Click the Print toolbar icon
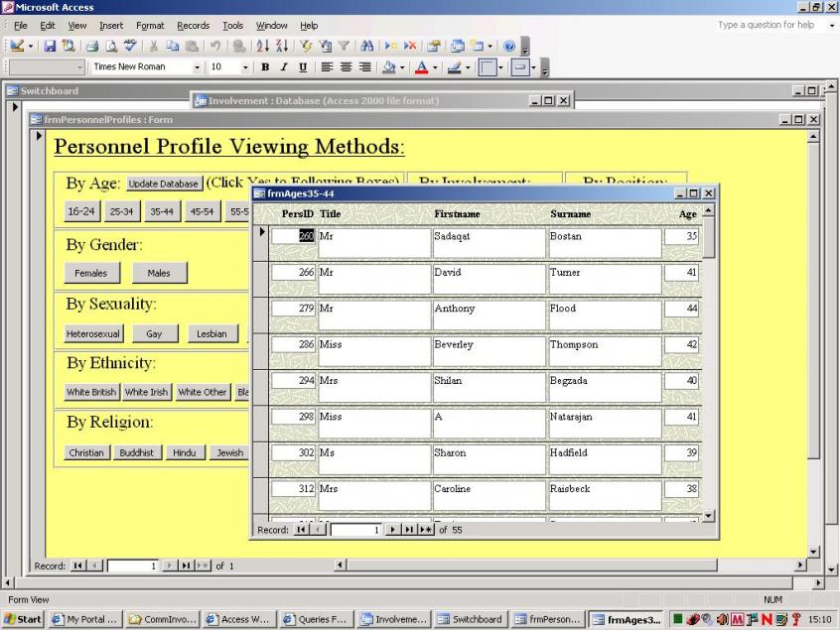 [x=91, y=47]
